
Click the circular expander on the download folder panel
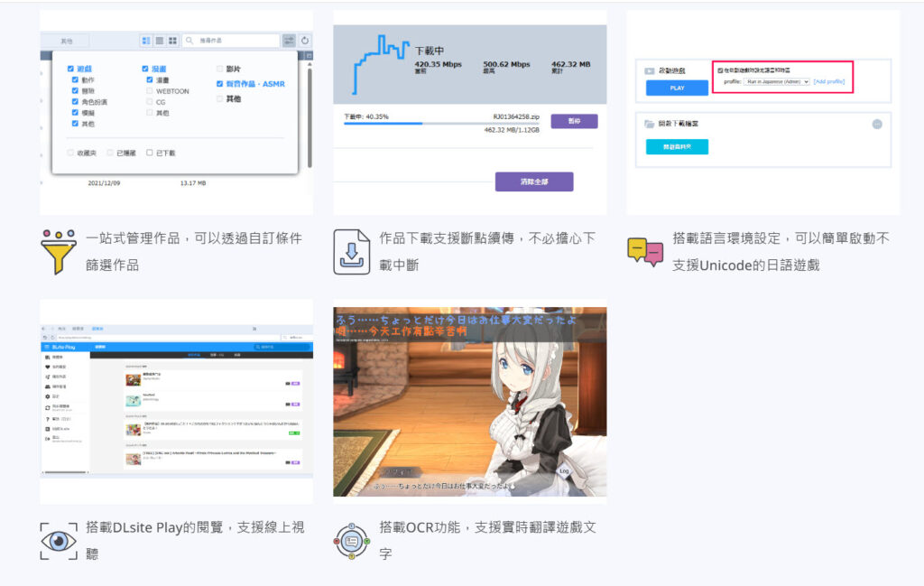[x=877, y=124]
